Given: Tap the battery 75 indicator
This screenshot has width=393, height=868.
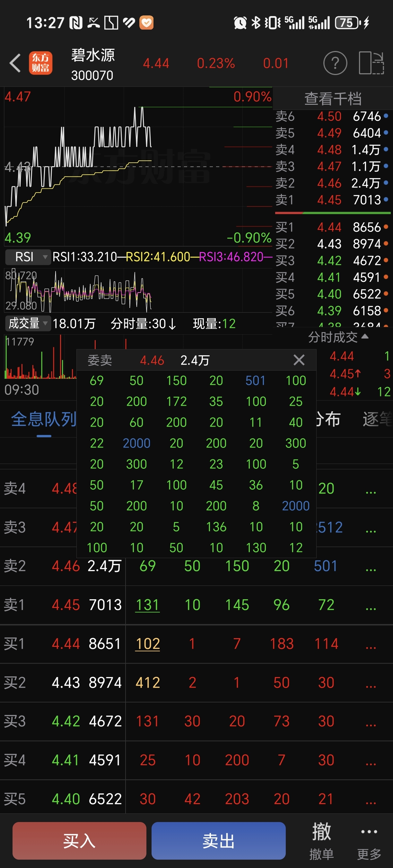Looking at the screenshot, I should click(348, 23).
